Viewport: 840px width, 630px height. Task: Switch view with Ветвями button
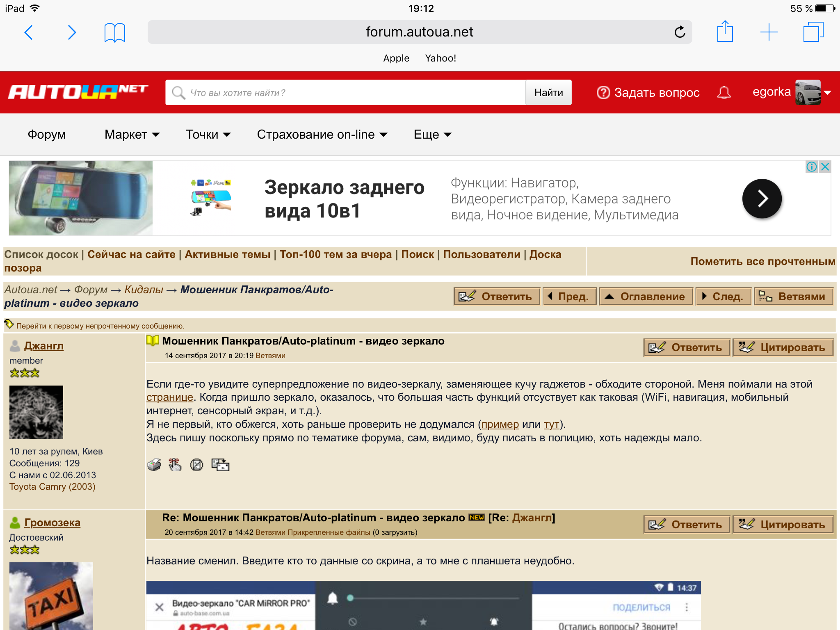[x=793, y=296]
